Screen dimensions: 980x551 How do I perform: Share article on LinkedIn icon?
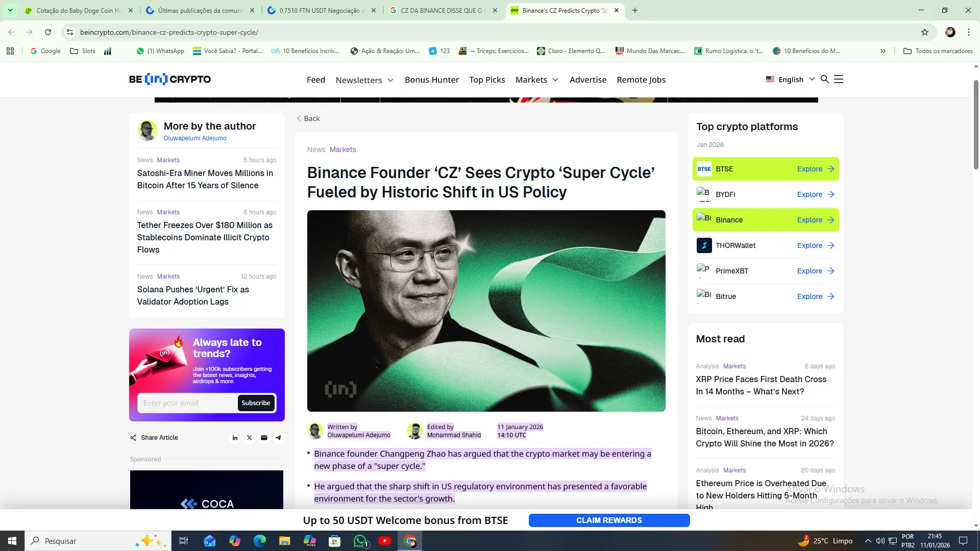(x=235, y=438)
